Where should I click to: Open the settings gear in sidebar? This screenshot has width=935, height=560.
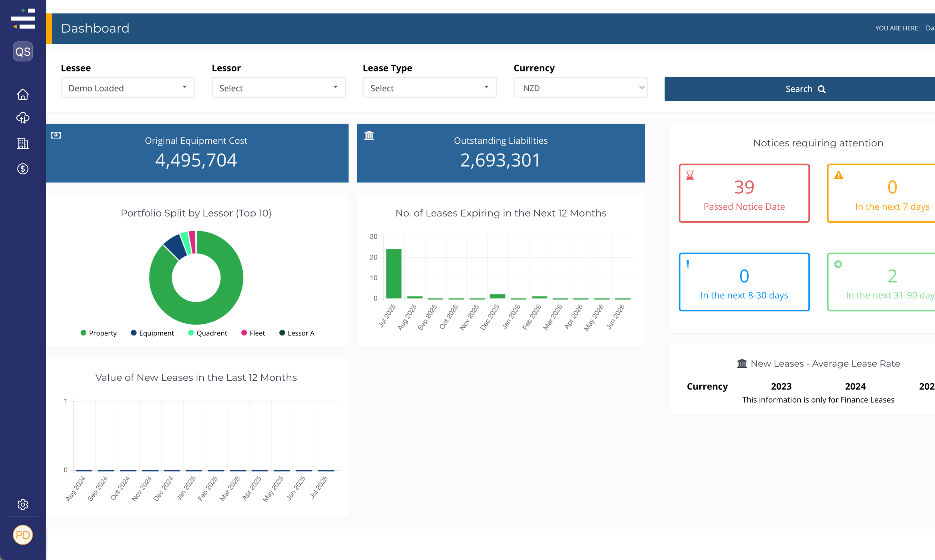[x=23, y=505]
